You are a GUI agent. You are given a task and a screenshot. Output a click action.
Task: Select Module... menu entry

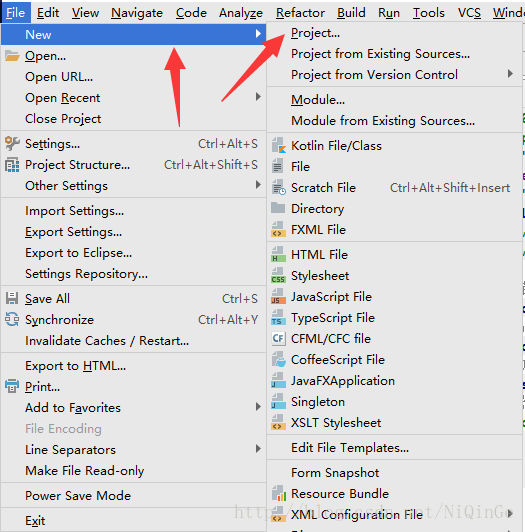318,100
